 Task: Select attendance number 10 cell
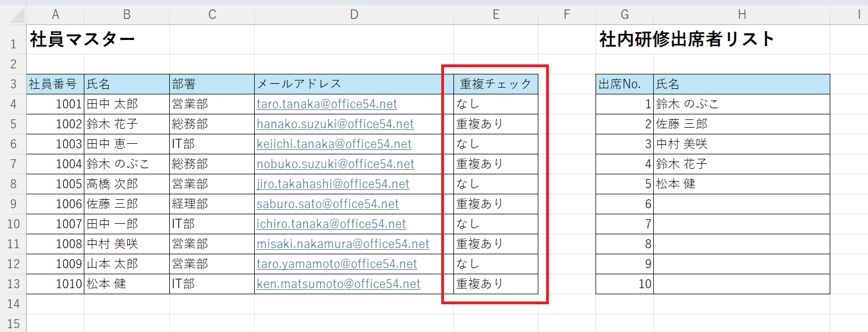point(625,284)
